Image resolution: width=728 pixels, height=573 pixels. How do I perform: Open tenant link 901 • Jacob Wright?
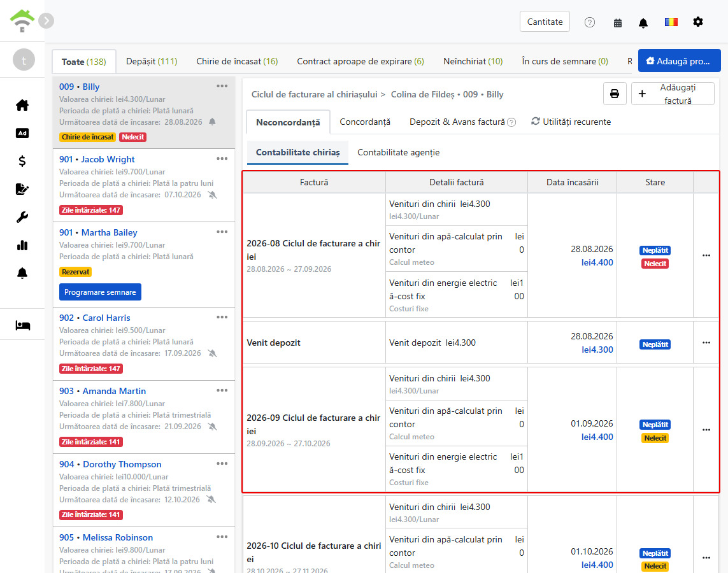click(97, 159)
